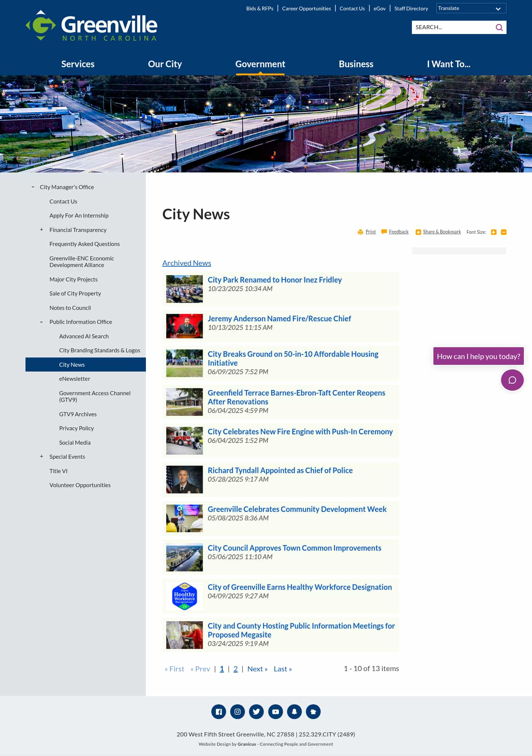This screenshot has height=756, width=532.
Task: Open New Fire Engine Push-In Ceremony article
Action: [300, 431]
